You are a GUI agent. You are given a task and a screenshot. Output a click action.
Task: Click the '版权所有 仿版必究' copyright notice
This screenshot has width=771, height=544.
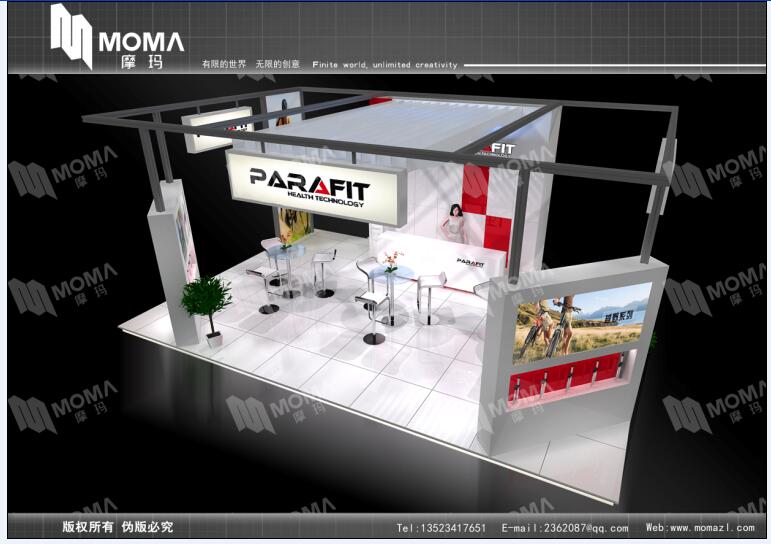click(x=118, y=527)
